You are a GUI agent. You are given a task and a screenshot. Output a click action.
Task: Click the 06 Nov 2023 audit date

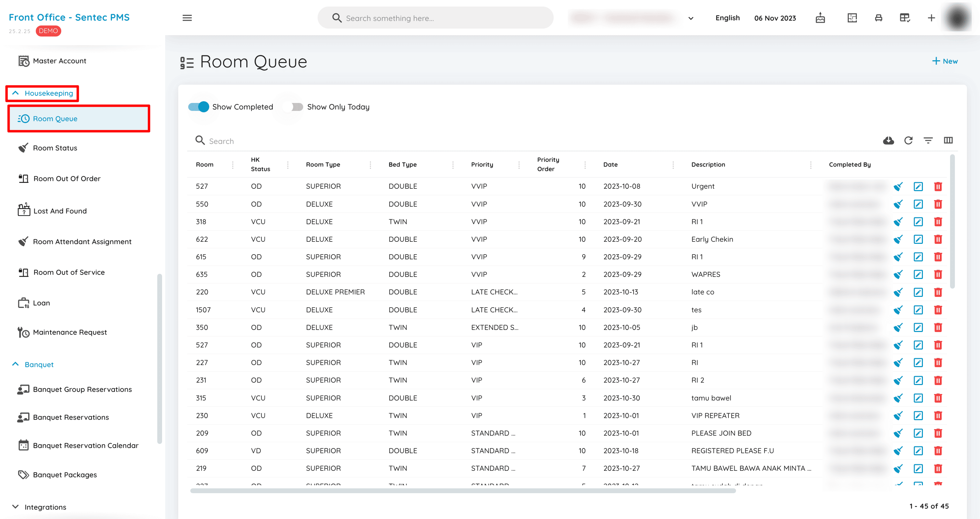coord(775,18)
